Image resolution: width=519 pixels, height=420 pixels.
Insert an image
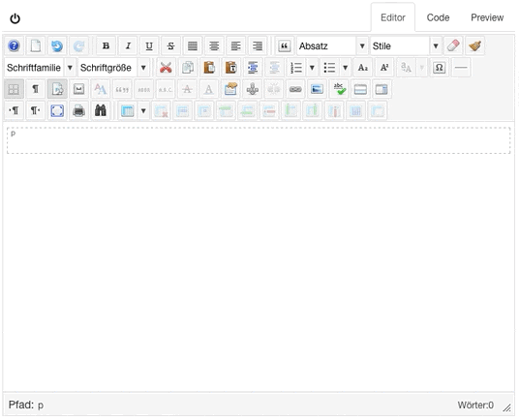317,89
